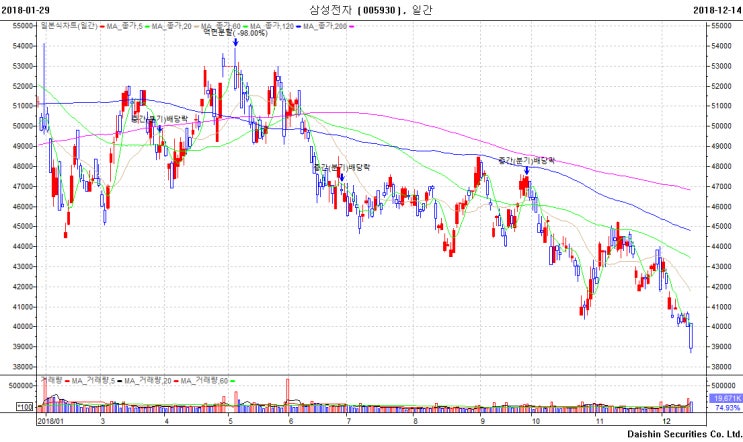Click the *100 volume scale box
Viewport: 743px width, 442px height.
25,406
